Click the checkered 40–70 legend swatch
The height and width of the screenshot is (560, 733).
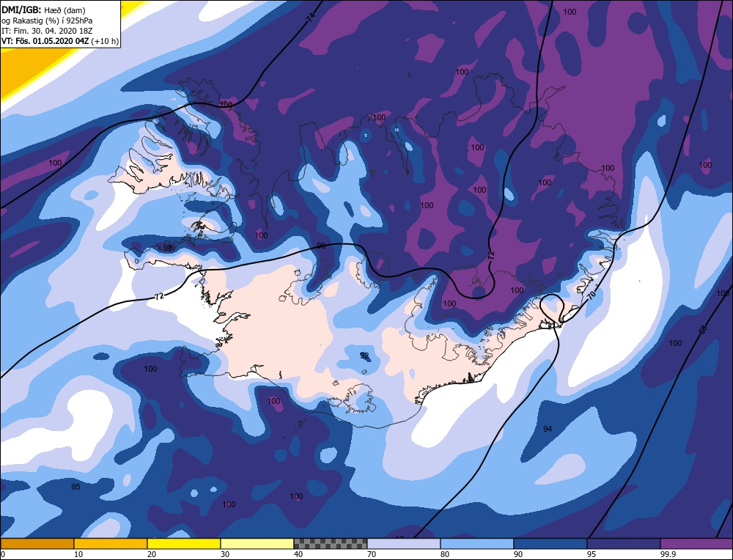click(331, 544)
